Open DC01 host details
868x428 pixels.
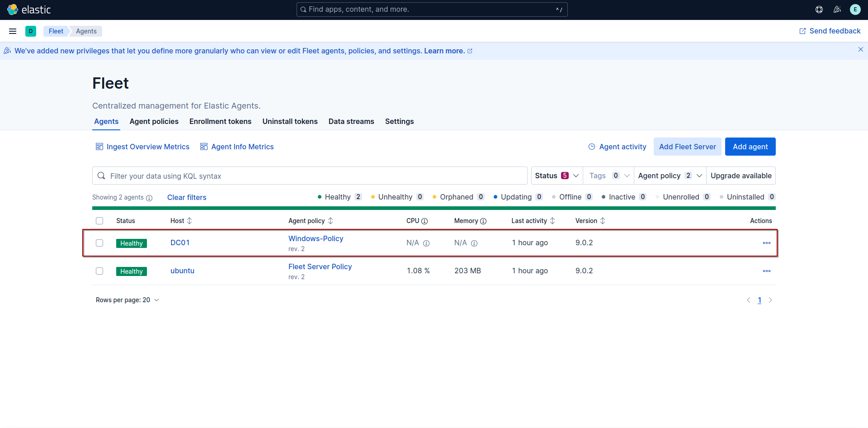pyautogui.click(x=180, y=243)
